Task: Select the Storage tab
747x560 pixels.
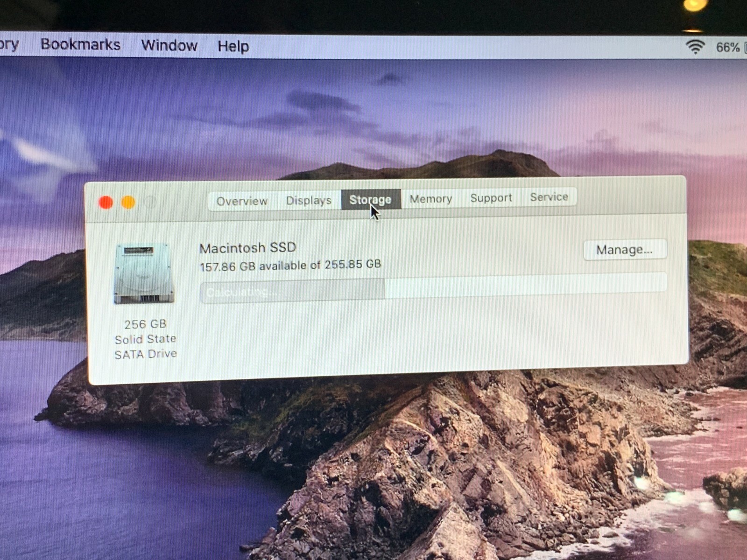Action: [x=371, y=199]
